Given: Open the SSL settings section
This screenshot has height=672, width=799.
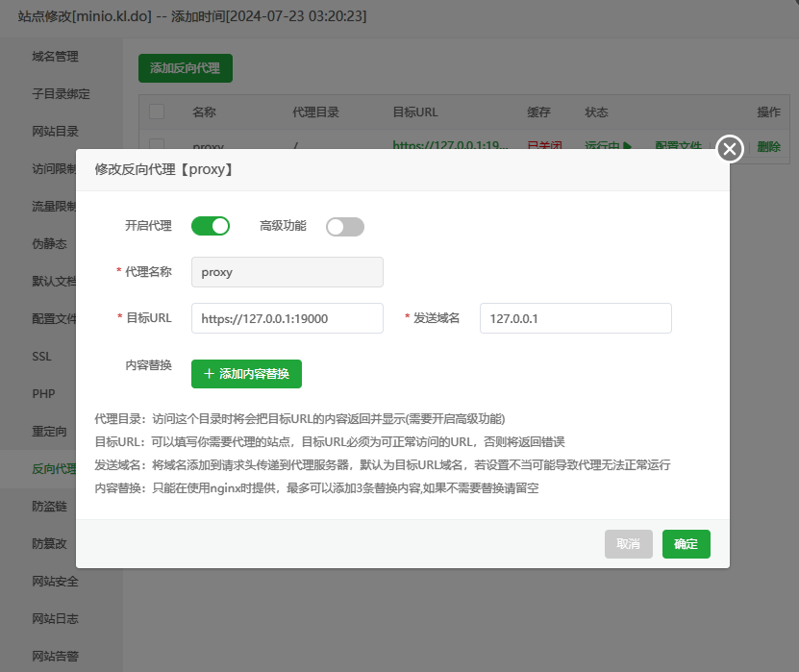Looking at the screenshot, I should pyautogui.click(x=41, y=356).
